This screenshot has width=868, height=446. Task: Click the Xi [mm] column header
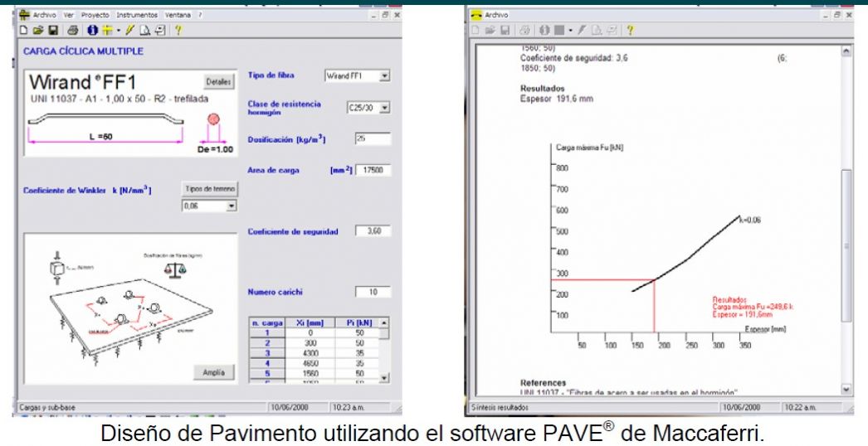310,322
